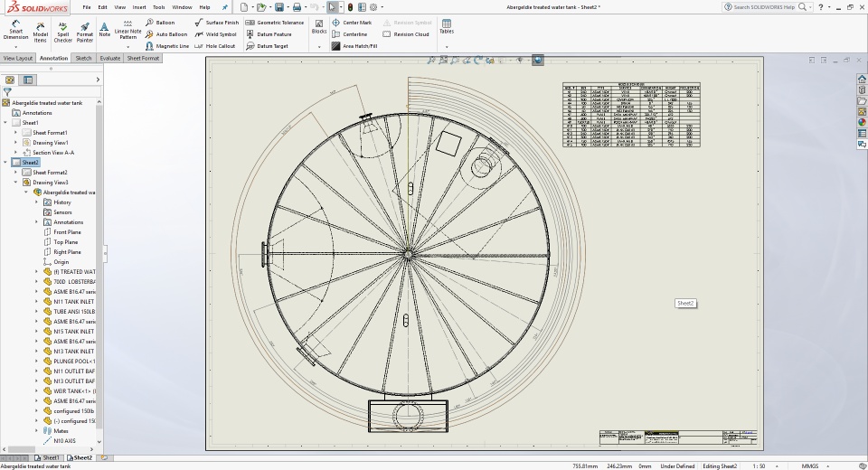Switch to the Sheet1 tab at the bottom
The image size is (868, 470).
tap(48, 458)
